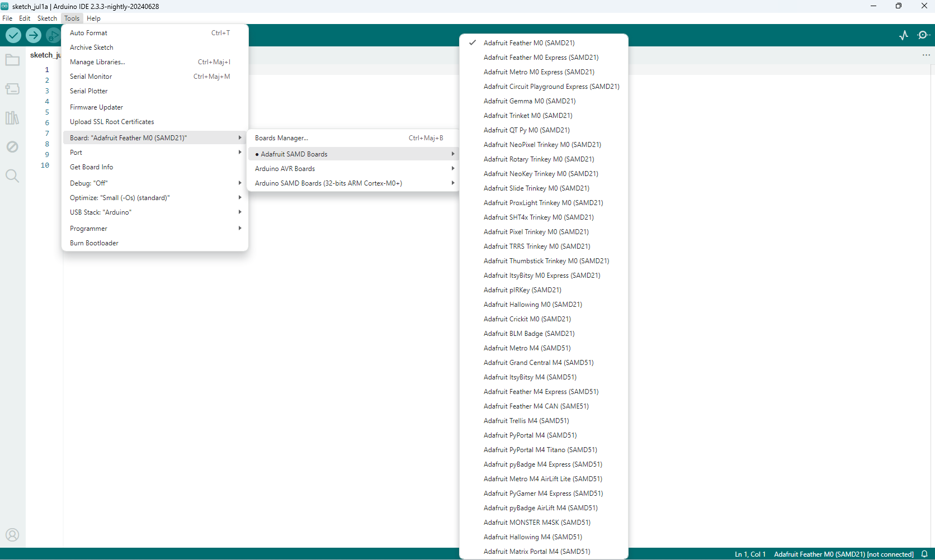Choose Archive Sketch
This screenshot has width=935, height=560.
click(155, 48)
